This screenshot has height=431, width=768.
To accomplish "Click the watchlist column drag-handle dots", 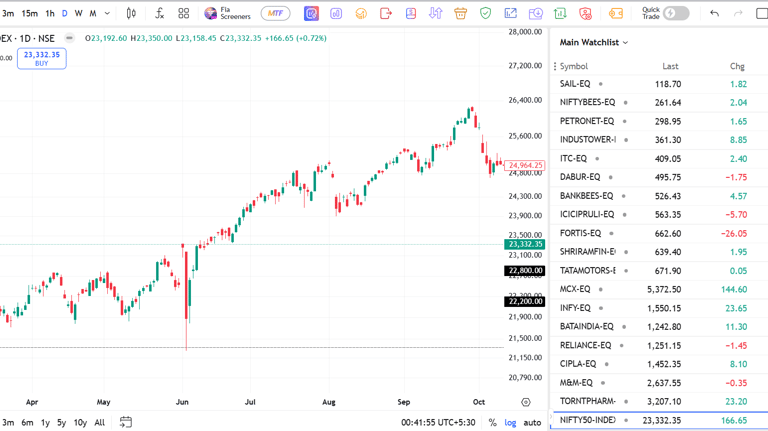I will coord(555,66).
